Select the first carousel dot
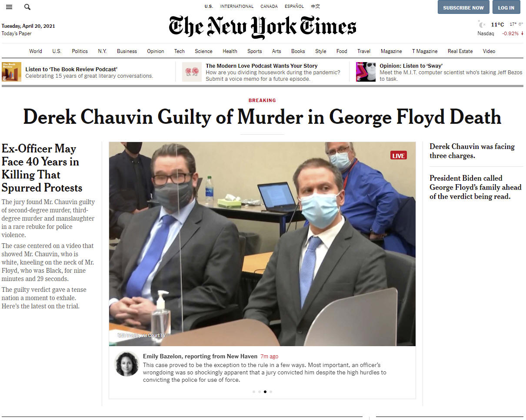 point(254,392)
